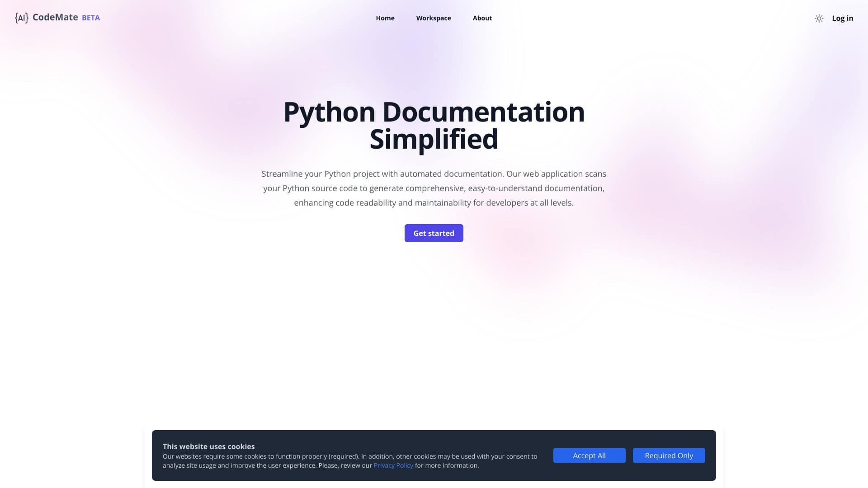This screenshot has width=868, height=488.
Task: Open the homepage via the CodeMate wordmark
Action: tap(55, 18)
